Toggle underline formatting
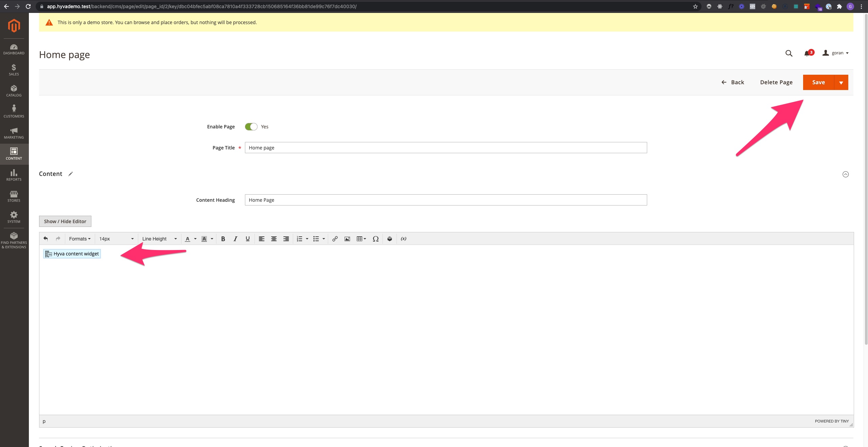 coord(248,239)
